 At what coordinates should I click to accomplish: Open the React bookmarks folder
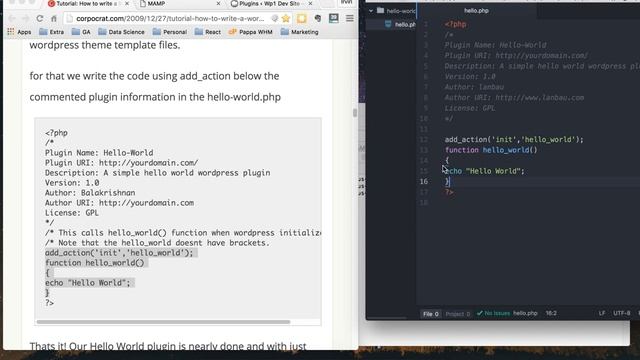tap(208, 32)
